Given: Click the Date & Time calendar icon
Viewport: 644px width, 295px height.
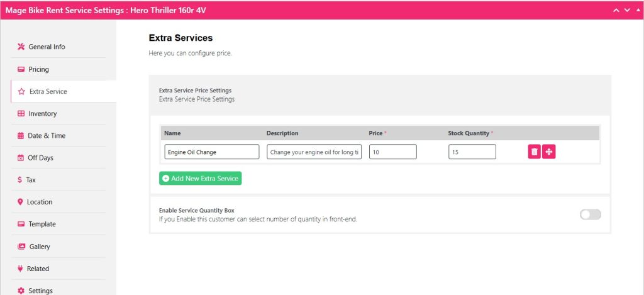Looking at the screenshot, I should 21,136.
